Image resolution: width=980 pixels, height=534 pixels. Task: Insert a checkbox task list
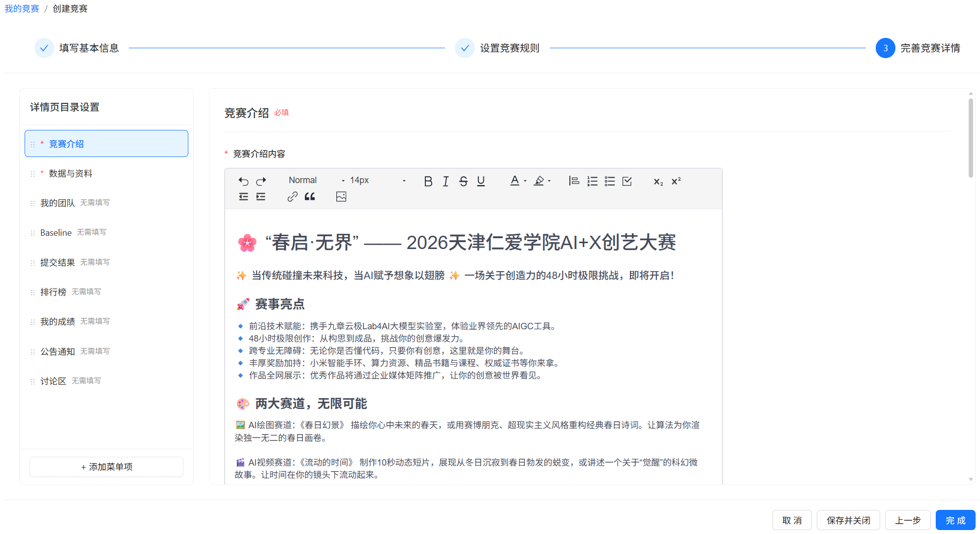[627, 181]
